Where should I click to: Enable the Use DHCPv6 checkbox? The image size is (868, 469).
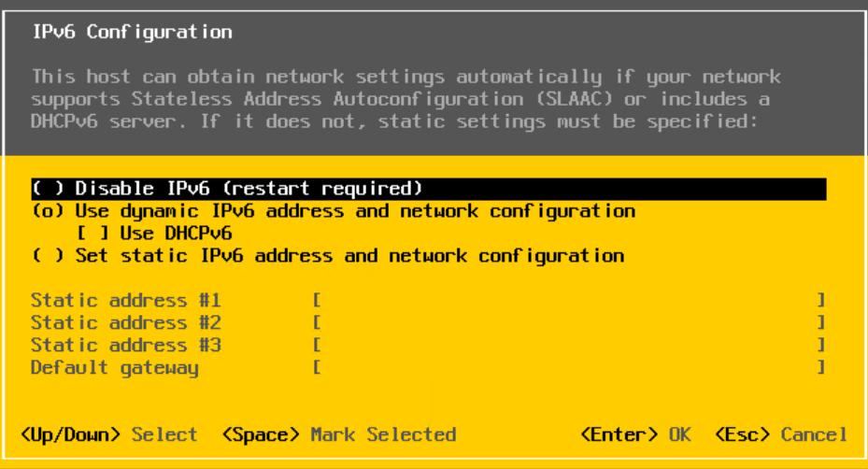click(x=92, y=234)
